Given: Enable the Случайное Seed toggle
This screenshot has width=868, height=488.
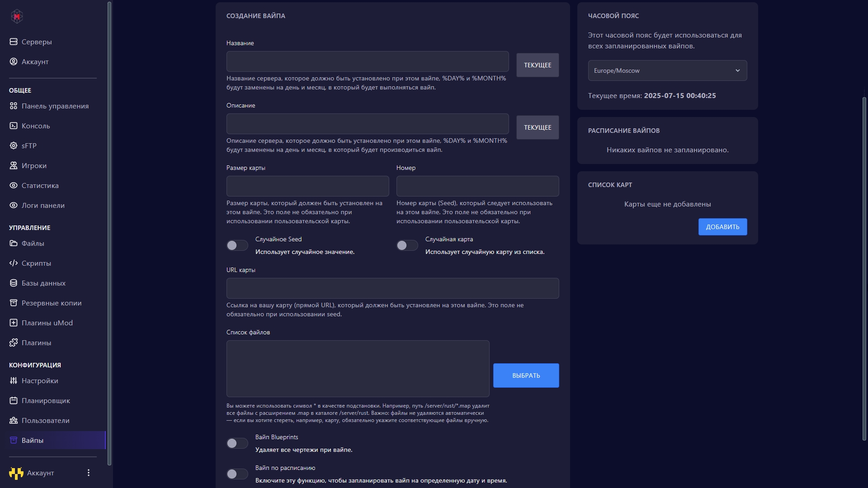Looking at the screenshot, I should (237, 245).
